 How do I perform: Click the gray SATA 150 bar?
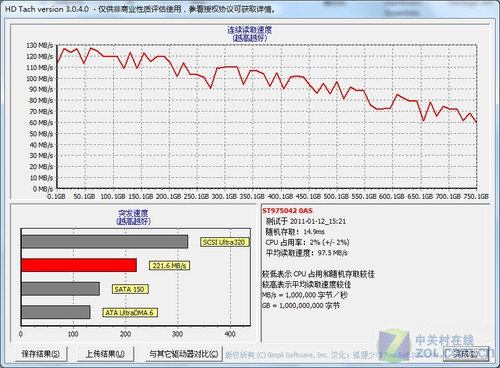60,289
